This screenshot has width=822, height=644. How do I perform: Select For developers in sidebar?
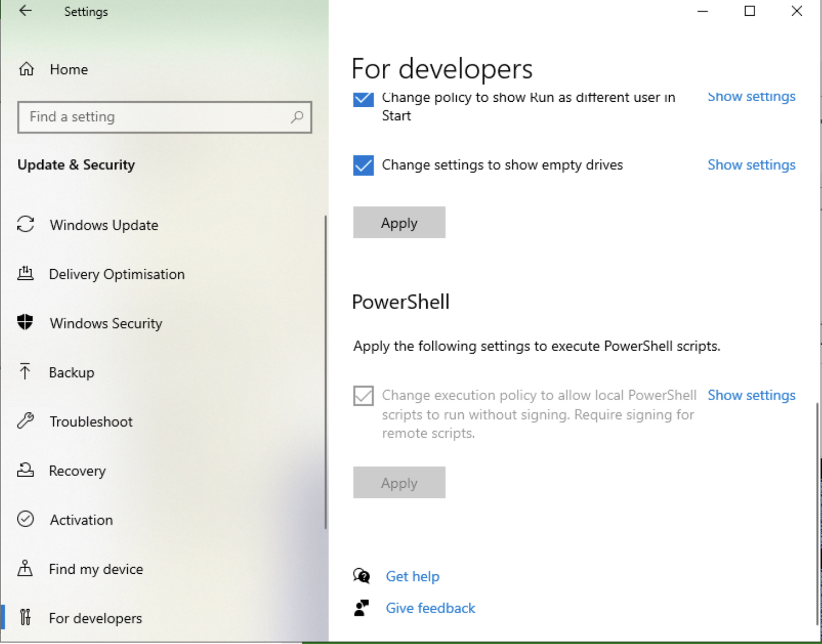pyautogui.click(x=95, y=618)
